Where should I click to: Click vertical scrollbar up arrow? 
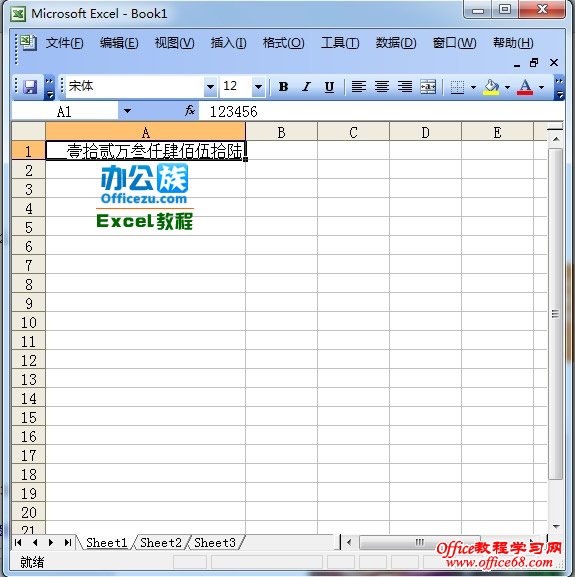tap(556, 139)
